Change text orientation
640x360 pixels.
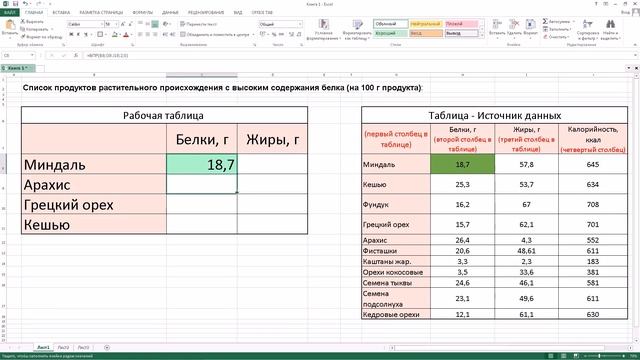(166, 24)
